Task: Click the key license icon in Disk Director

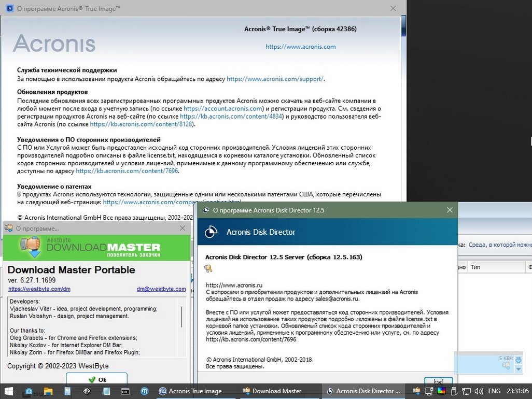Action: point(208,268)
